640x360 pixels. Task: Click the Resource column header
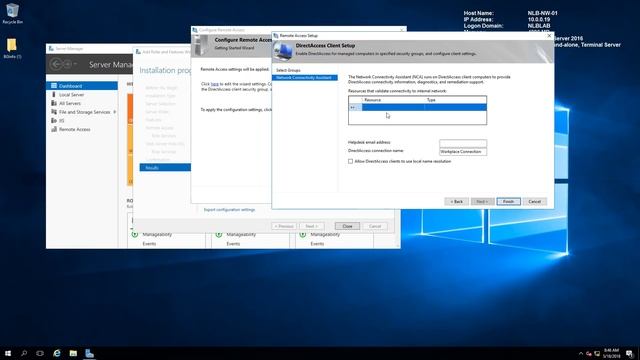tap(393, 100)
